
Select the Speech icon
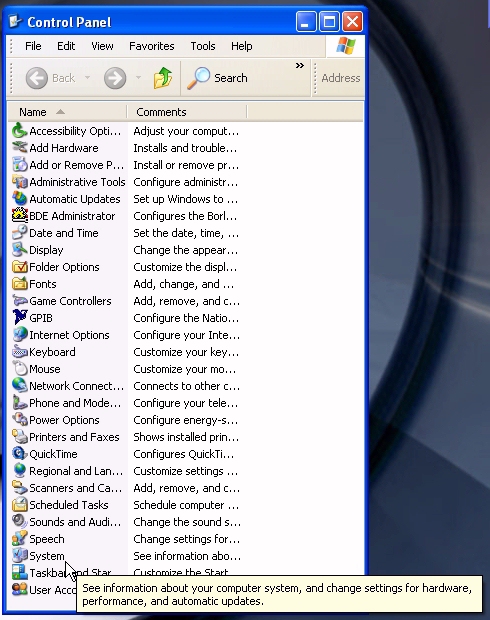click(19, 539)
